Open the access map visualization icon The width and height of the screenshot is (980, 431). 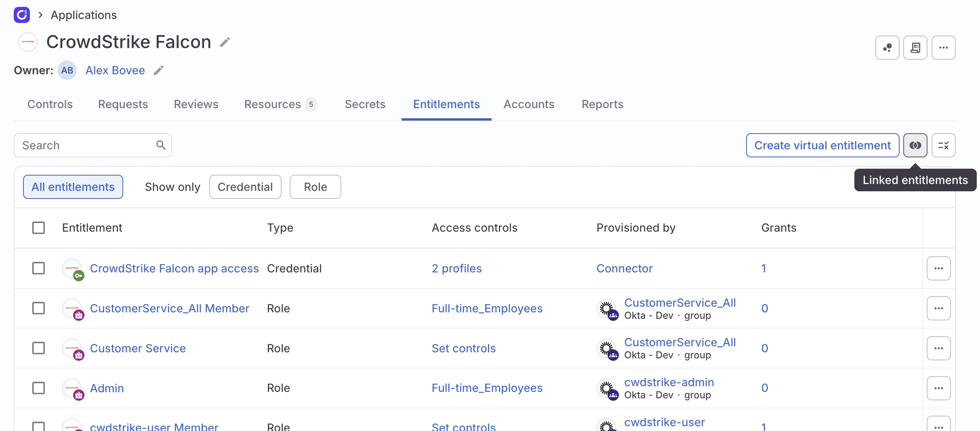pos(887,47)
